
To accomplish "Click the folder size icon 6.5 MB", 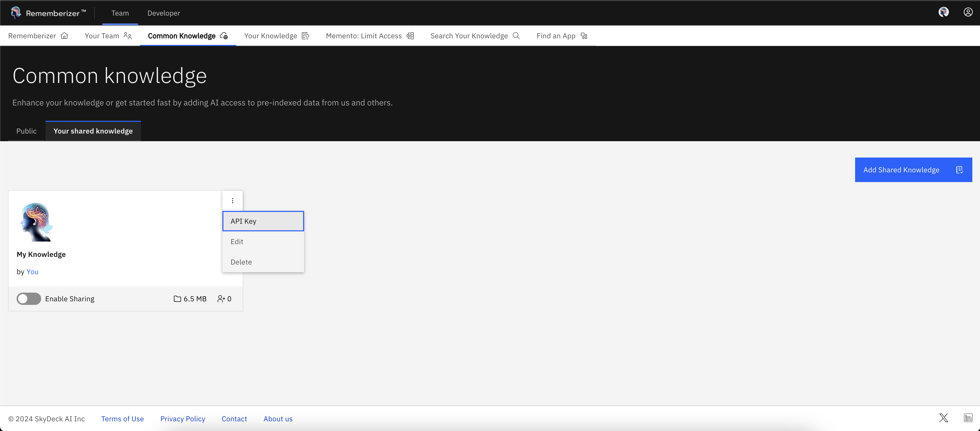I will click(x=177, y=299).
